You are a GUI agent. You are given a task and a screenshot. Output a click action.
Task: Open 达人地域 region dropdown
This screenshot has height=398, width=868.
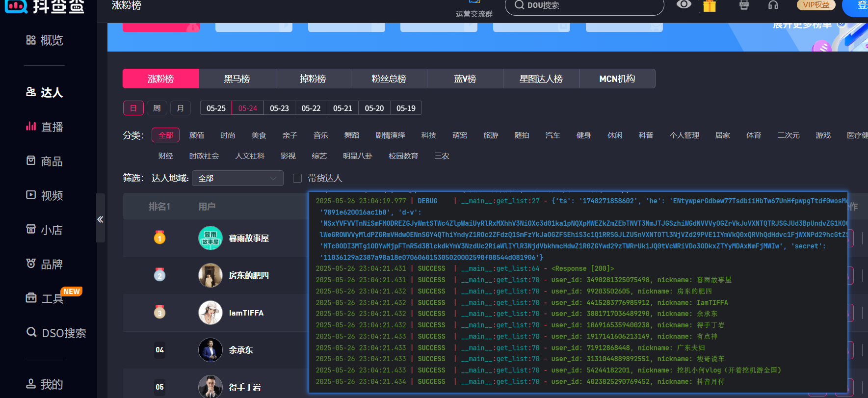tap(237, 178)
